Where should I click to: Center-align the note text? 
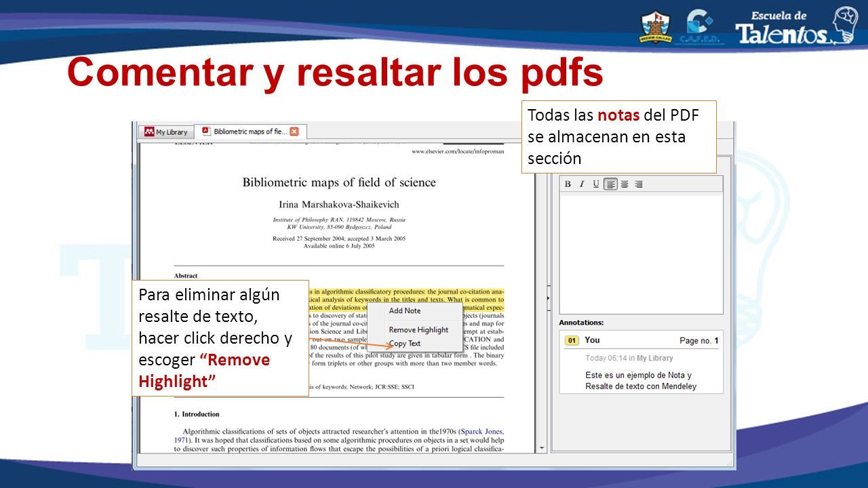pyautogui.click(x=625, y=184)
